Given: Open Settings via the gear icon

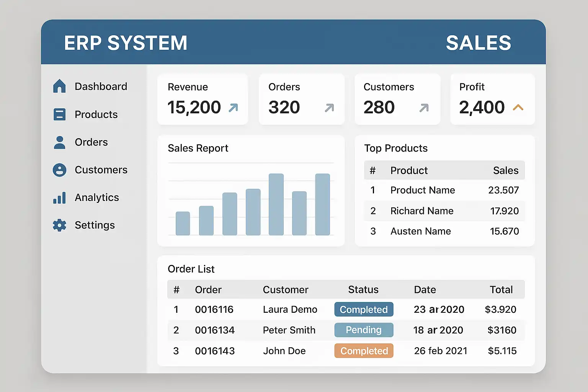Looking at the screenshot, I should point(59,225).
